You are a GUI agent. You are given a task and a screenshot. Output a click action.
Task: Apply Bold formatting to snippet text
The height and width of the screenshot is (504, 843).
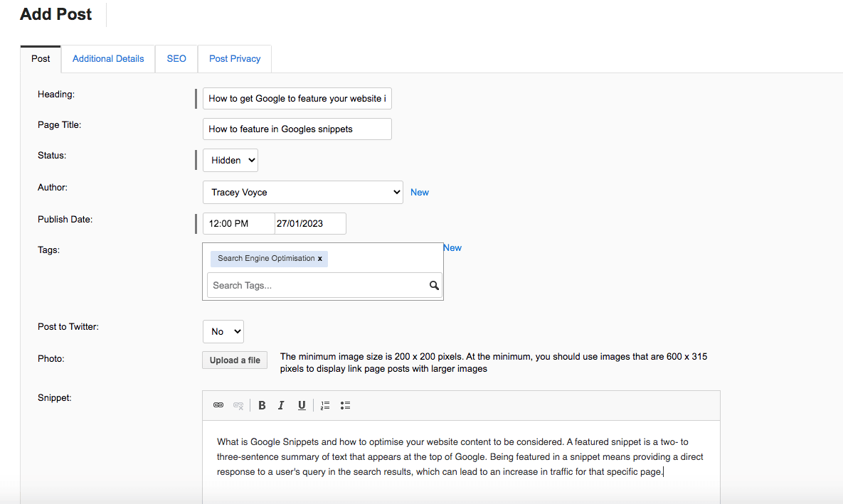coord(262,405)
